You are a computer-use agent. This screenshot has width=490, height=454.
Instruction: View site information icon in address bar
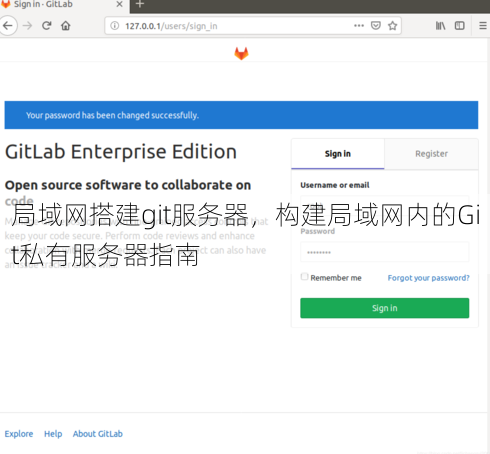pos(114,26)
